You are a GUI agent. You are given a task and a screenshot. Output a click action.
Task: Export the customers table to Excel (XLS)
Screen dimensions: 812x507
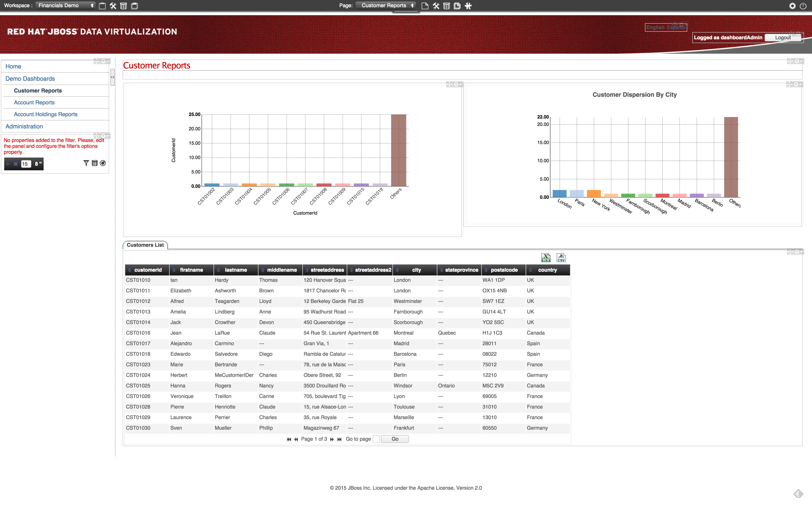(546, 258)
